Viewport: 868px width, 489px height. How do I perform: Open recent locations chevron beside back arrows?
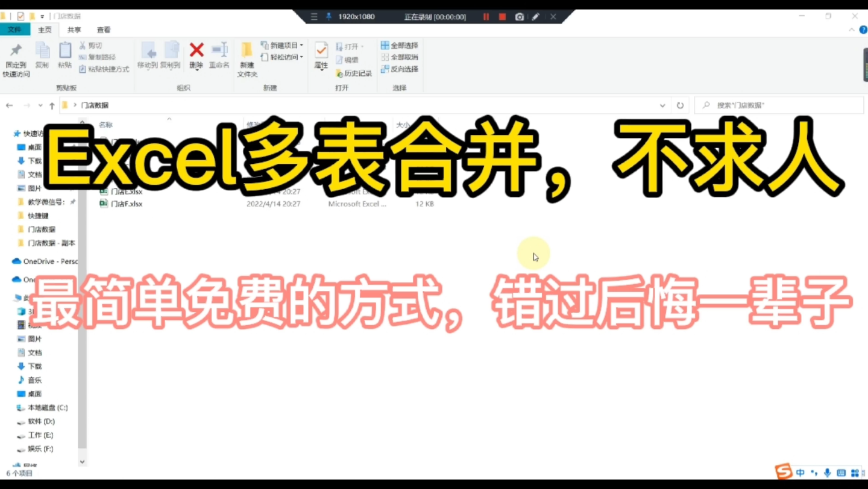point(40,105)
